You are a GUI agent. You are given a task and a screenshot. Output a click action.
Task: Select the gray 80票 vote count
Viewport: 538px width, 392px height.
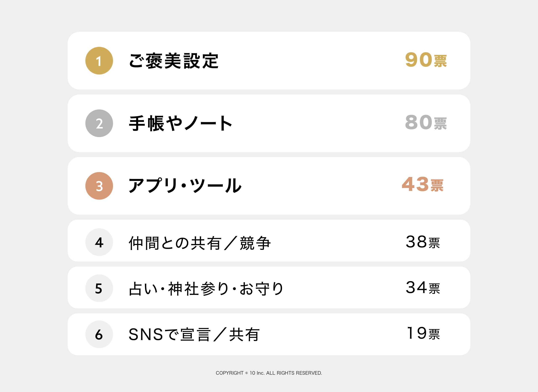click(426, 123)
